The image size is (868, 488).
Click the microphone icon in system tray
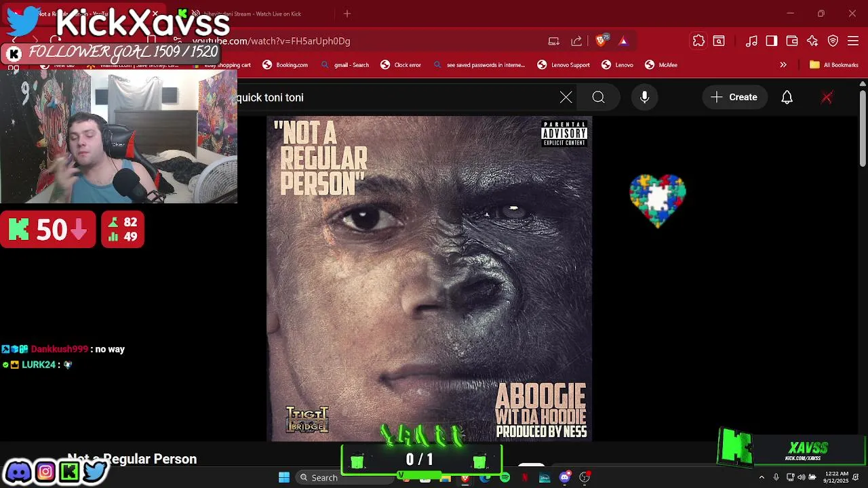[x=776, y=477]
